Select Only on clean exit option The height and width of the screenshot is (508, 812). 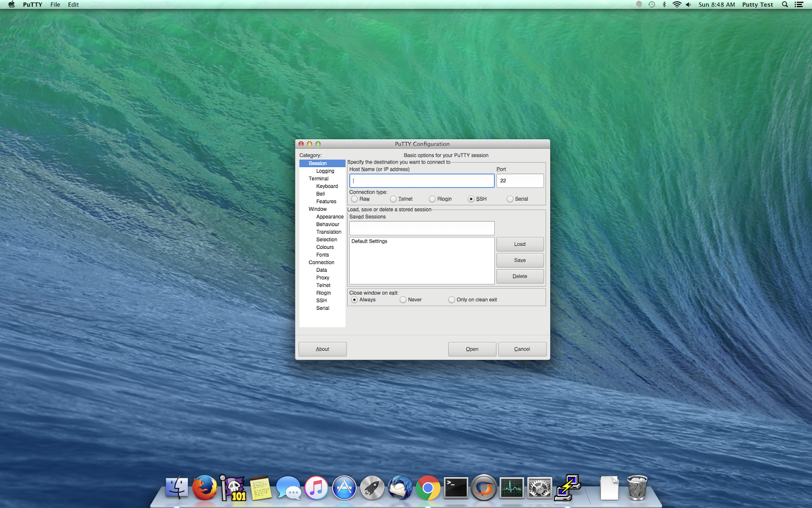click(x=452, y=300)
